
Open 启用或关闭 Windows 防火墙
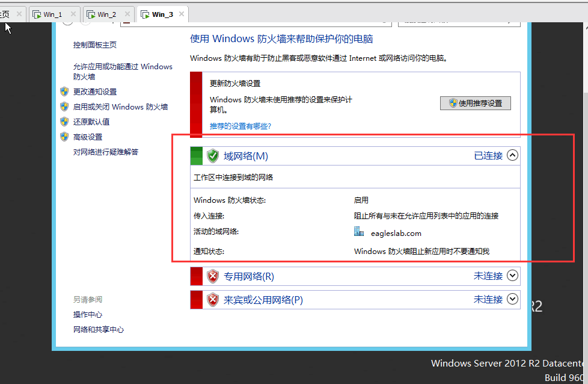[x=120, y=107]
